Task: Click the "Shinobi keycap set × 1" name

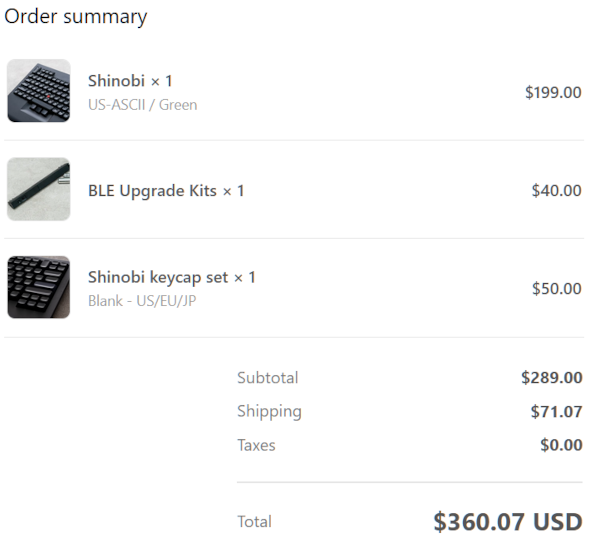Action: pyautogui.click(x=172, y=277)
